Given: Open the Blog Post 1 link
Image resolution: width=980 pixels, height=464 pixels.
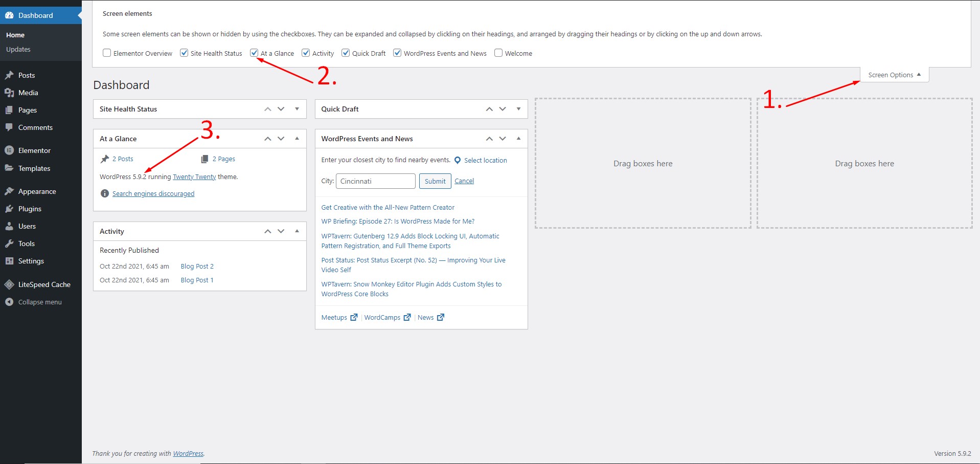Looking at the screenshot, I should (197, 280).
